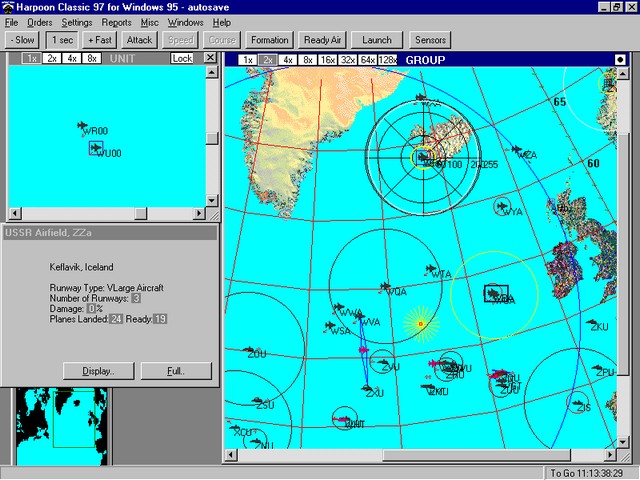This screenshot has width=640, height=480.
Task: Click the WR00 aircraft icon in Unit window
Action: pos(83,126)
